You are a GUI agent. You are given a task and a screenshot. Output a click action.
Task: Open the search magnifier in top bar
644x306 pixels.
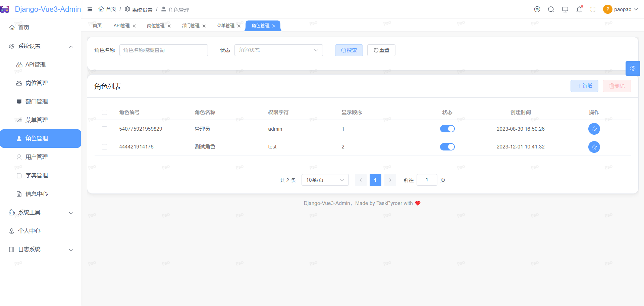coord(551,9)
